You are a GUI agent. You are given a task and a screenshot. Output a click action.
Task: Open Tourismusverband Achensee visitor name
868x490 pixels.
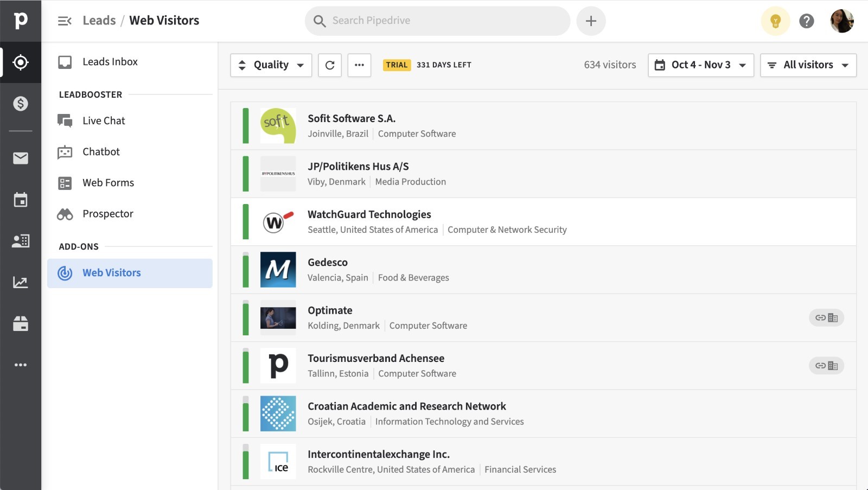(x=376, y=358)
